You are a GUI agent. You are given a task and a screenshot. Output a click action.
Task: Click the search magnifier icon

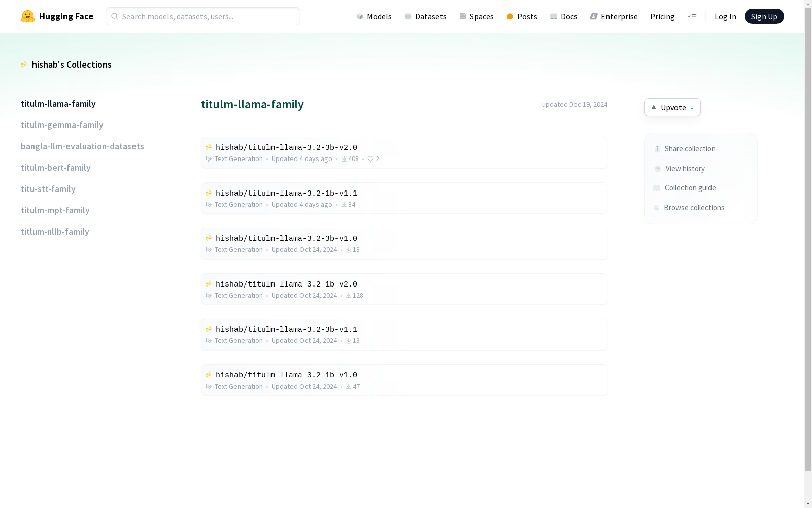(115, 16)
